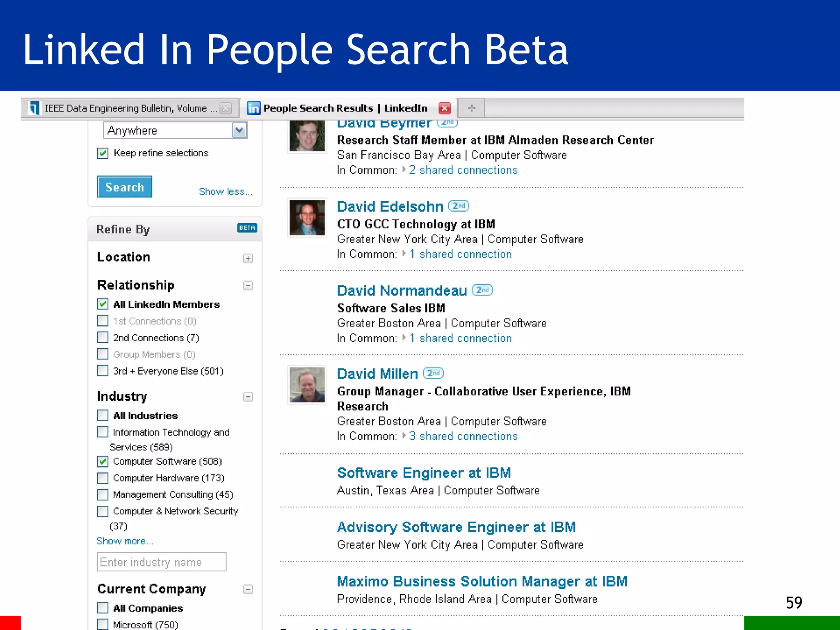View David Millen's 3 shared connections
This screenshot has height=630, width=840.
click(x=463, y=436)
